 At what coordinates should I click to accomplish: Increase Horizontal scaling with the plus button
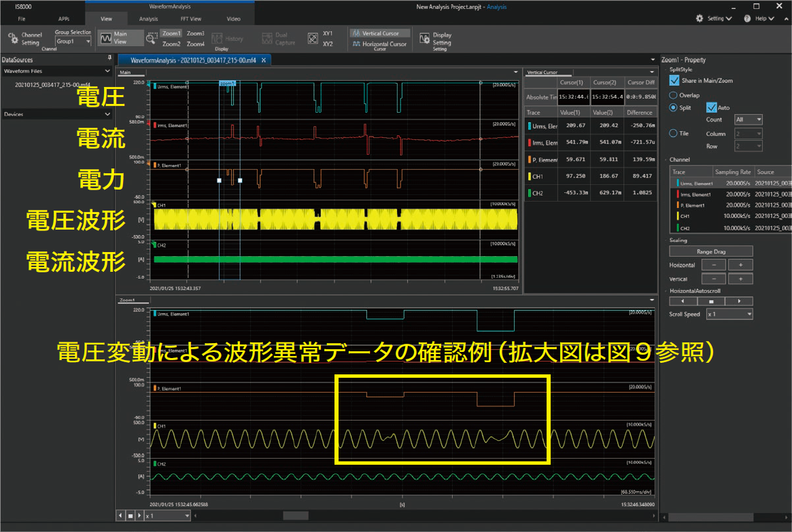(x=741, y=264)
